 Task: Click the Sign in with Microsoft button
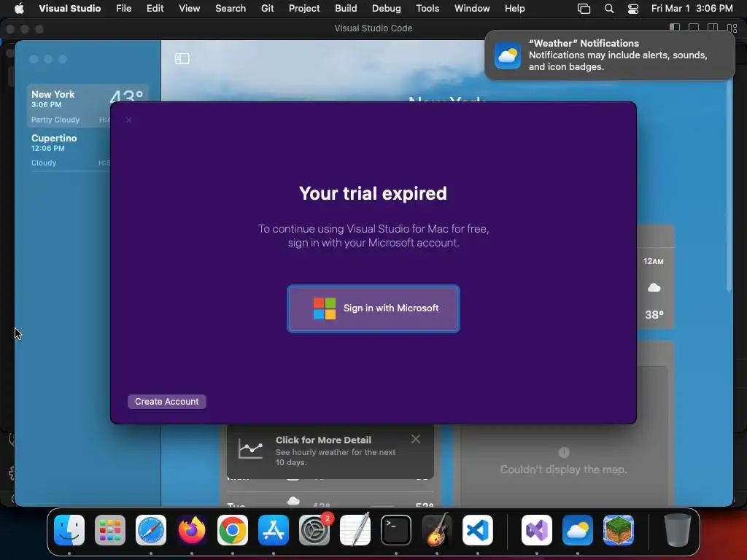point(373,308)
